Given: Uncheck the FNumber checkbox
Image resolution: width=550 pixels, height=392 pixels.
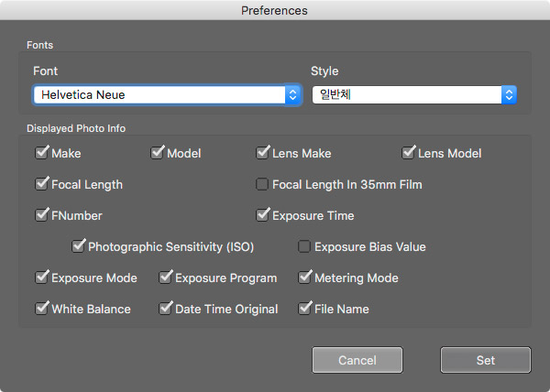Looking at the screenshot, I should coord(41,215).
